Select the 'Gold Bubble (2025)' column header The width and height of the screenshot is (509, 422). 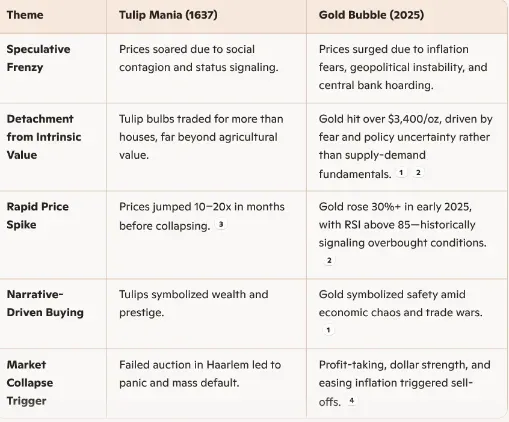click(371, 15)
